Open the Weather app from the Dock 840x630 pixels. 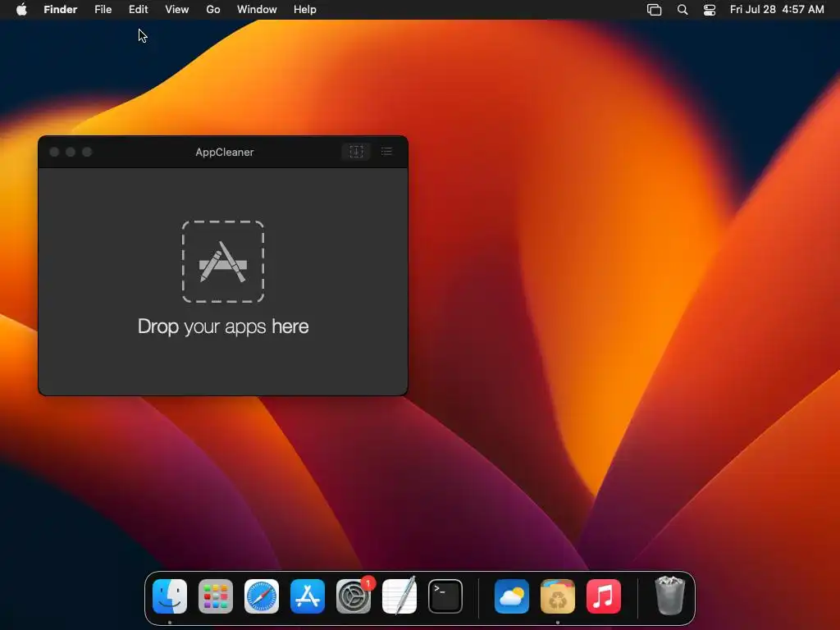[512, 596]
